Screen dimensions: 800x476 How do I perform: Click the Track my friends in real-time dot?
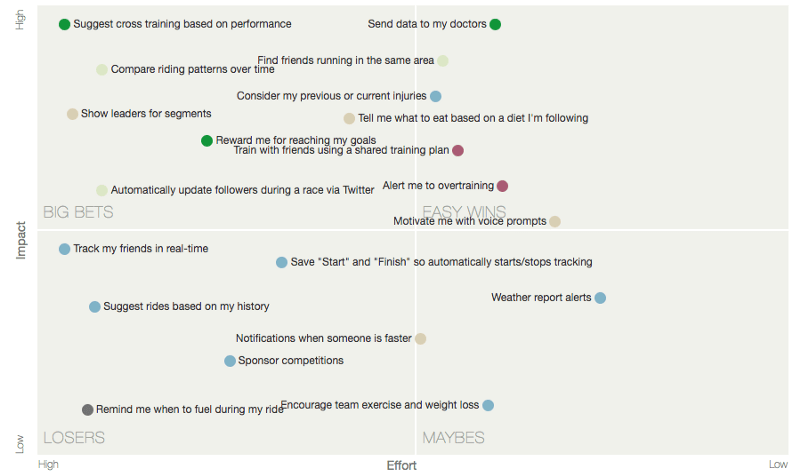(65, 249)
